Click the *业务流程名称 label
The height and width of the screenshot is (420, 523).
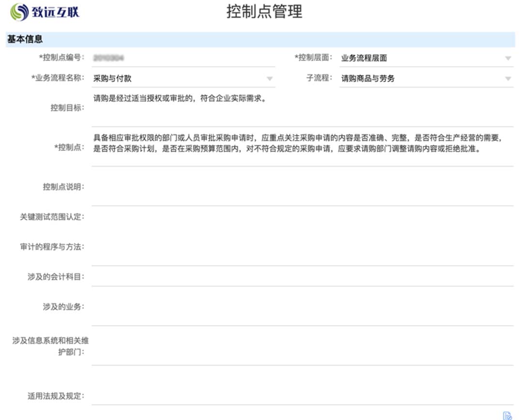[58, 78]
